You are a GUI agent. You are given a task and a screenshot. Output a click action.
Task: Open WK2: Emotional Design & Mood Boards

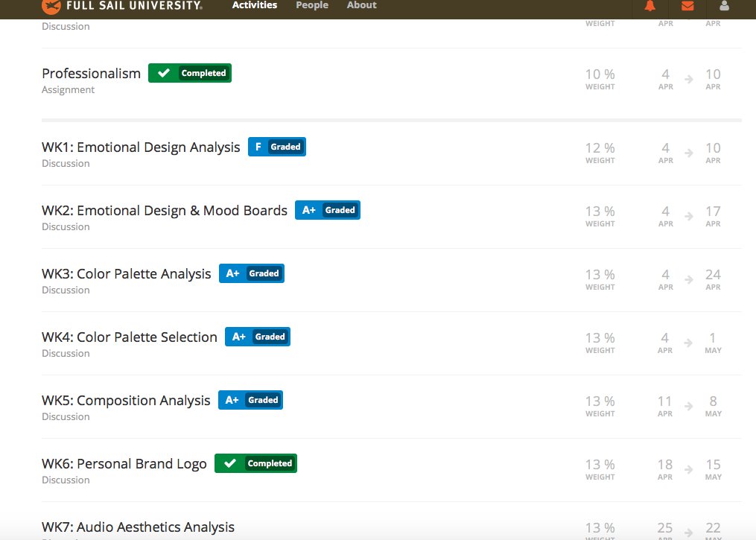point(165,210)
